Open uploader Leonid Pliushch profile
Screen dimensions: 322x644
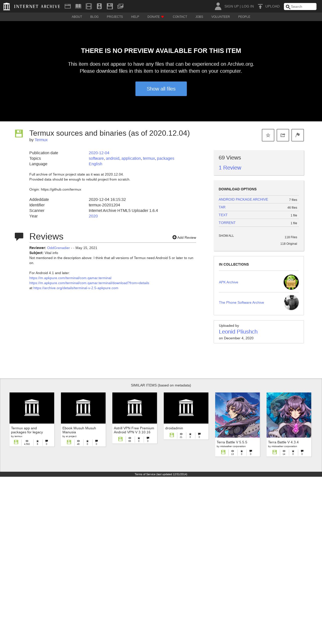pos(238,332)
